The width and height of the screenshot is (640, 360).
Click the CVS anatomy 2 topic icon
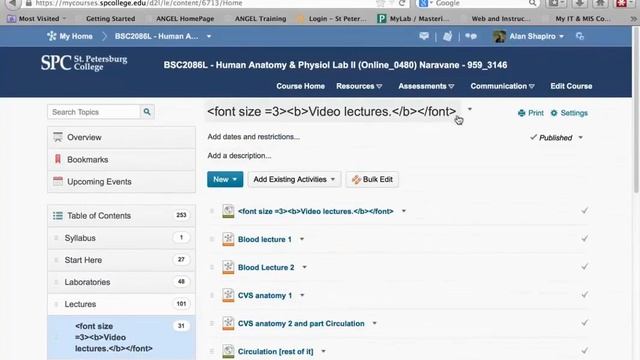pyautogui.click(x=228, y=323)
